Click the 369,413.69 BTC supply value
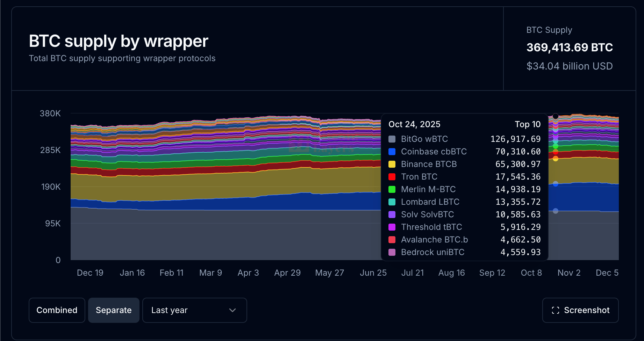 coord(570,48)
